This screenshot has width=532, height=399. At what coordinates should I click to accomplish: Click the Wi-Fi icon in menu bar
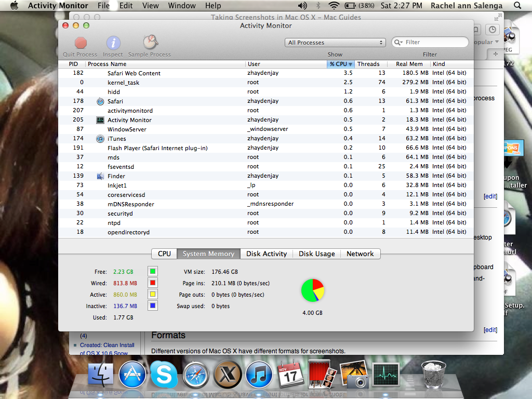pyautogui.click(x=334, y=5)
